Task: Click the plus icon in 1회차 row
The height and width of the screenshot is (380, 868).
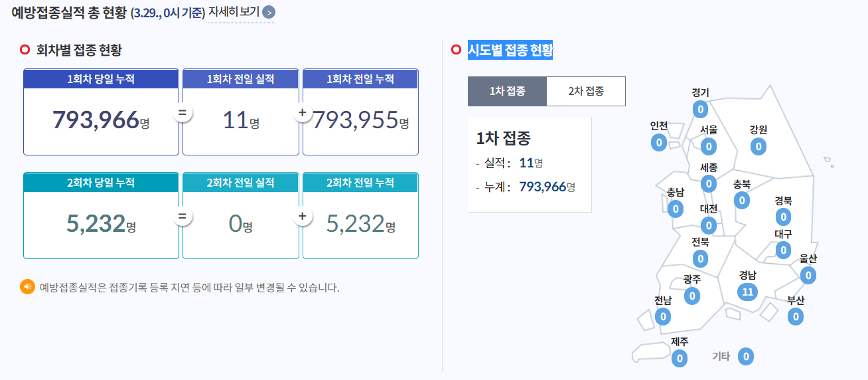Action: click(x=303, y=113)
